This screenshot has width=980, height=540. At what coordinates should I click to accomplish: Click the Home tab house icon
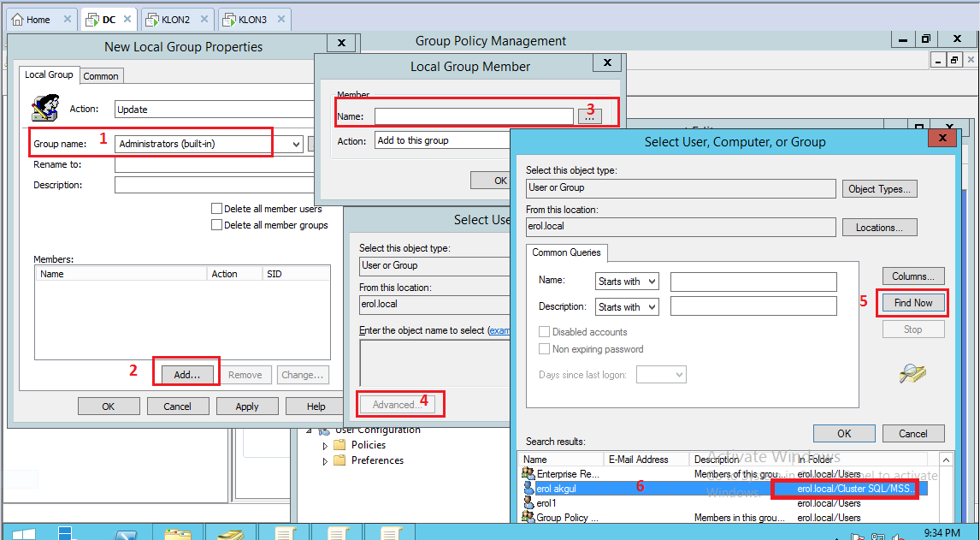pos(18,20)
